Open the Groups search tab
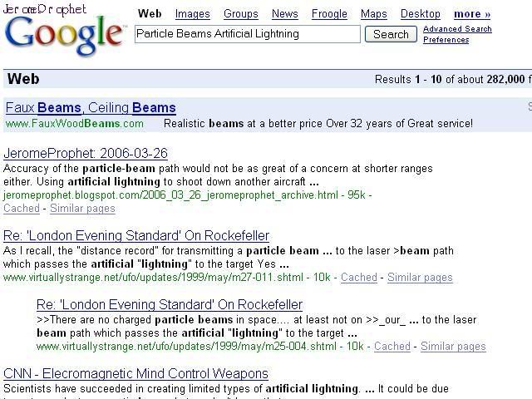The width and height of the screenshot is (532, 399). point(241,14)
